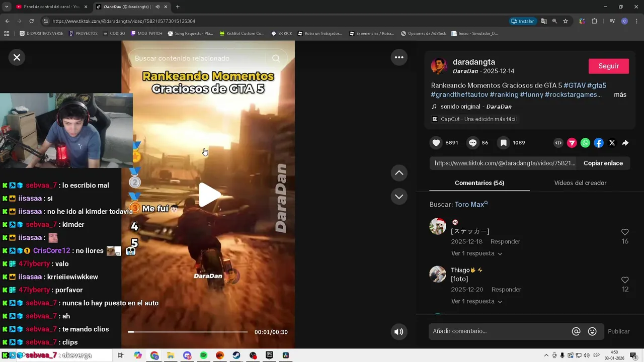The image size is (644, 362).
Task: Open the emoji picker in comment box
Action: (x=592, y=331)
